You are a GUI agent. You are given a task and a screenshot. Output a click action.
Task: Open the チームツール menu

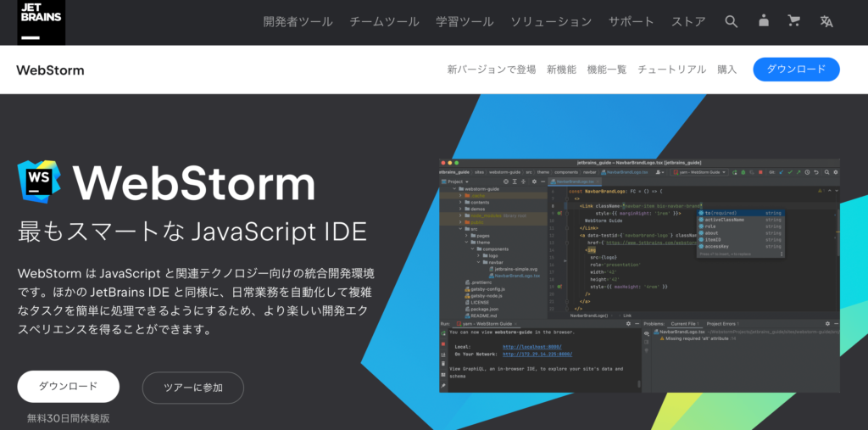click(384, 21)
